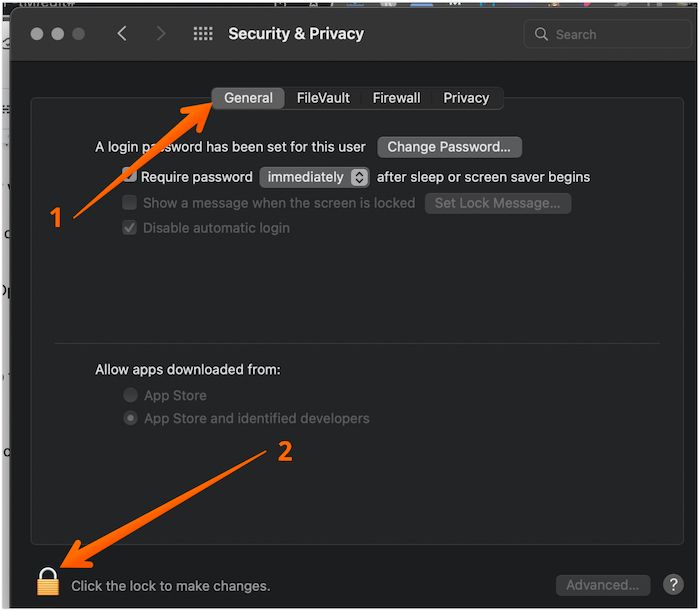Click the forward navigation arrow

coord(161,34)
